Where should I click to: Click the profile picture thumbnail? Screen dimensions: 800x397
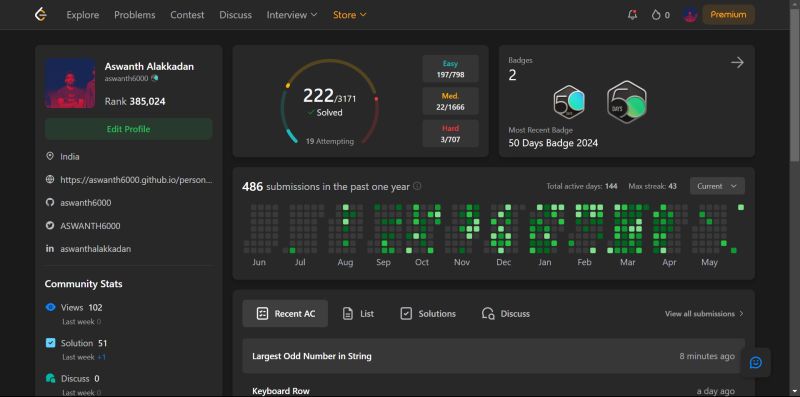click(x=70, y=83)
